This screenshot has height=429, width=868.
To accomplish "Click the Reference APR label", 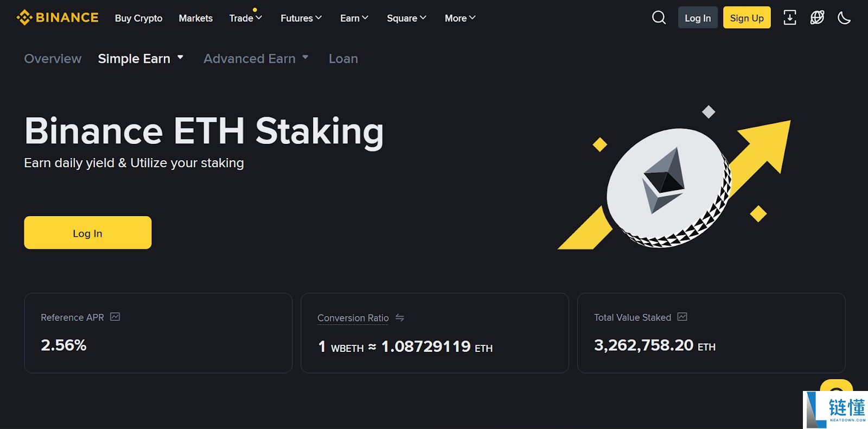I will point(72,317).
